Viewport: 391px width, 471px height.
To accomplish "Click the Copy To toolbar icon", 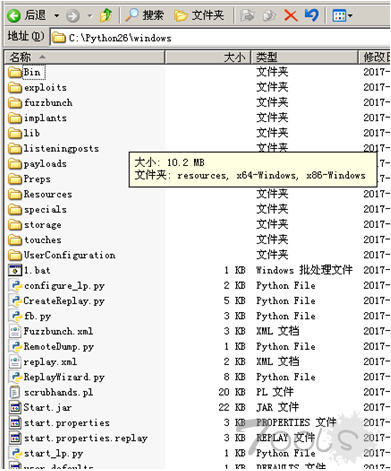I will pyautogui.click(x=269, y=15).
